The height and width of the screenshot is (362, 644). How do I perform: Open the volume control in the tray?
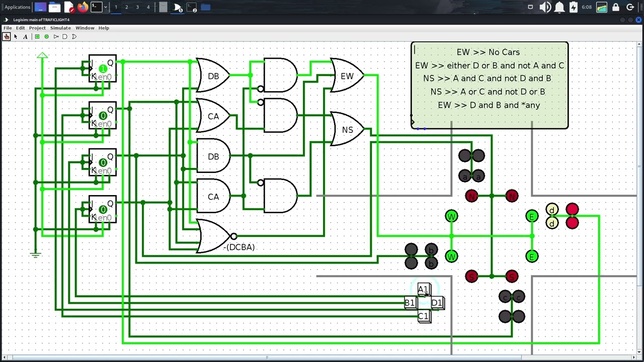545,7
